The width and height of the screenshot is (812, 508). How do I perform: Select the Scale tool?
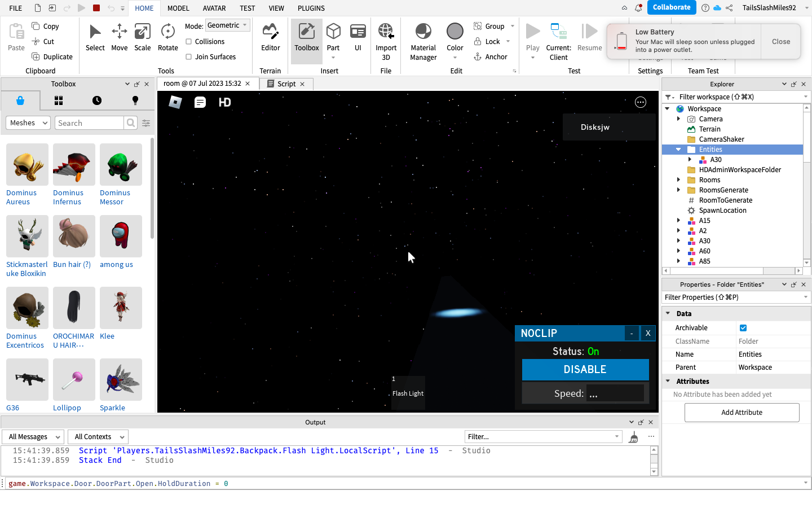coord(142,37)
